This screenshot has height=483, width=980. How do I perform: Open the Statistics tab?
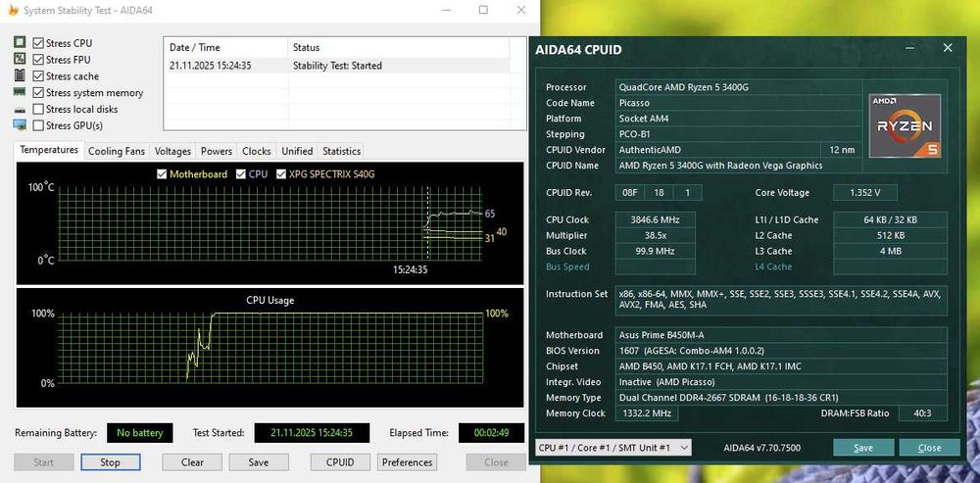341,151
